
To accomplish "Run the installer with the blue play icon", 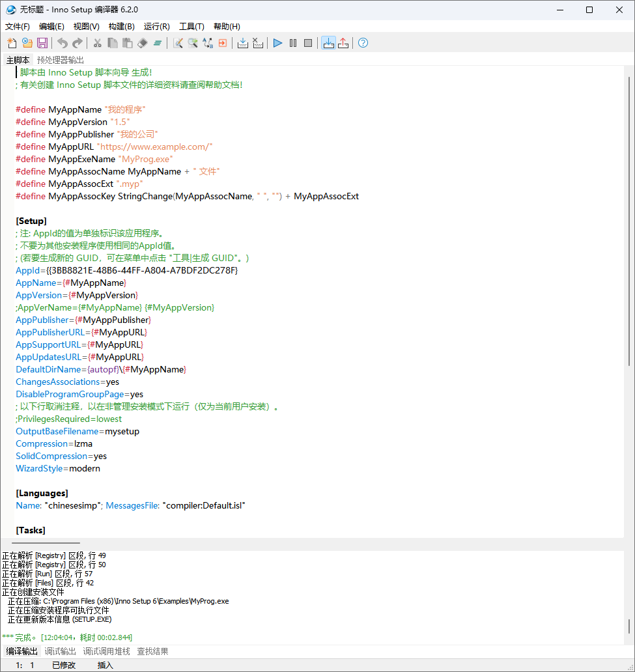I will [x=277, y=43].
